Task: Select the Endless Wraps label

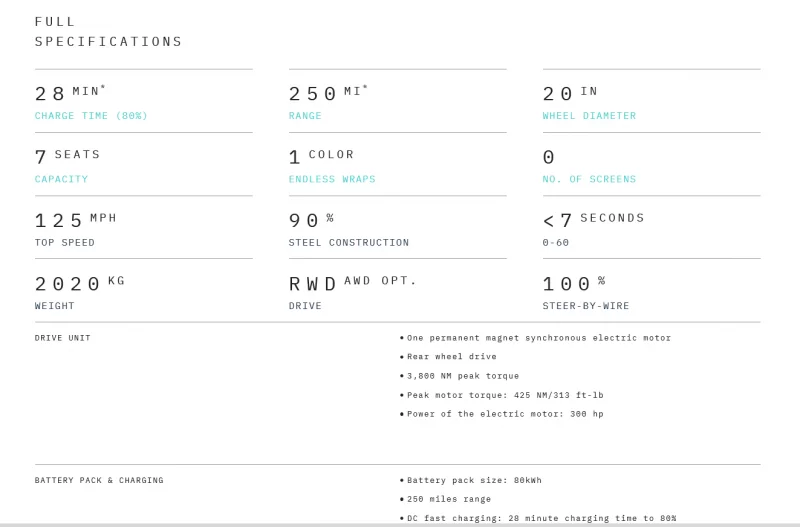Action: pyautogui.click(x=332, y=179)
